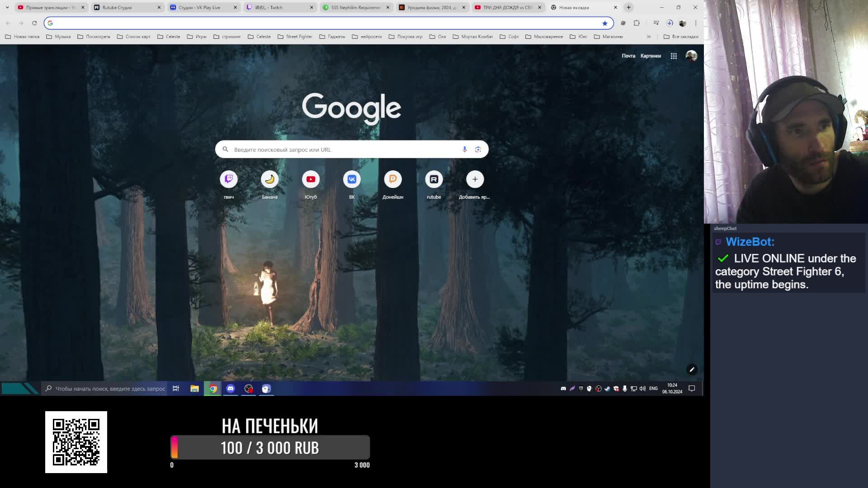Viewport: 868px width, 488px height.
Task: Open the VK shortcut tile
Action: coord(352,179)
